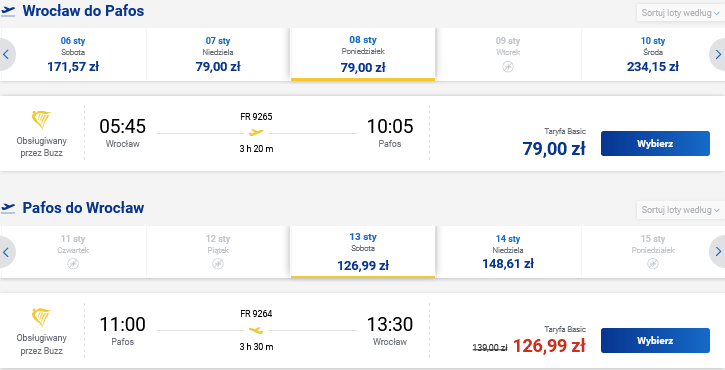
Task: Click the no-flight icon on 09 sty Wtorek
Action: pos(508,67)
